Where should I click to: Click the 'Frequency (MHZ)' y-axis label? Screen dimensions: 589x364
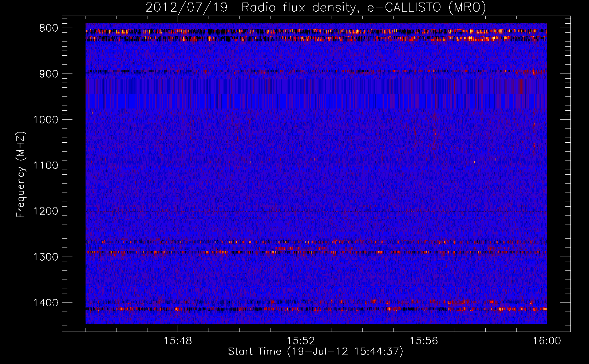point(21,174)
